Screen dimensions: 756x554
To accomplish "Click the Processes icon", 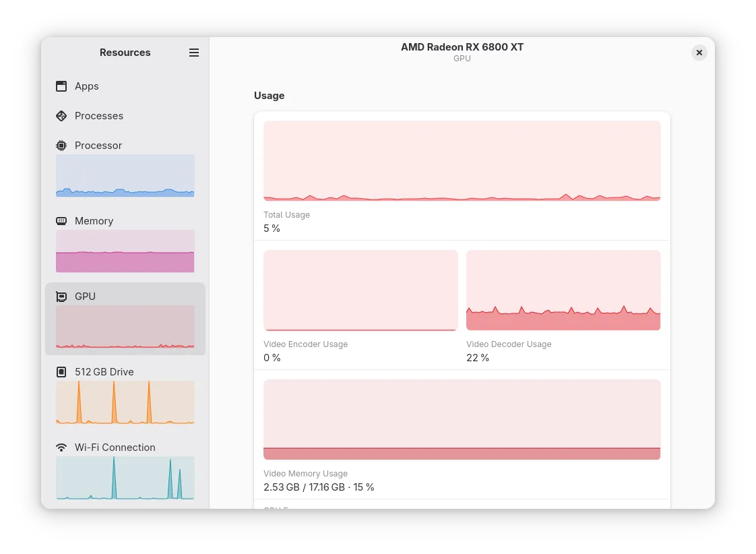I will coord(61,116).
